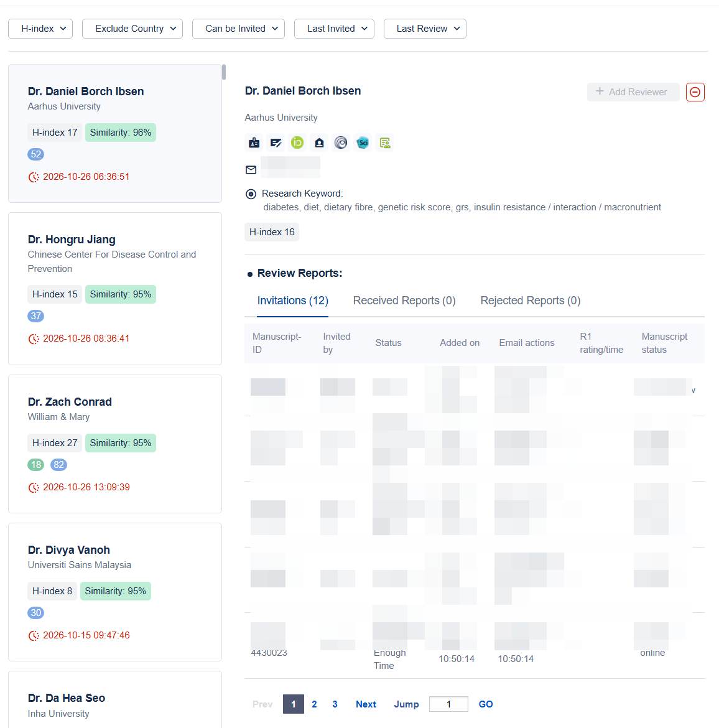
Task: Click the green certificate-with-people icon
Action: [x=385, y=142]
